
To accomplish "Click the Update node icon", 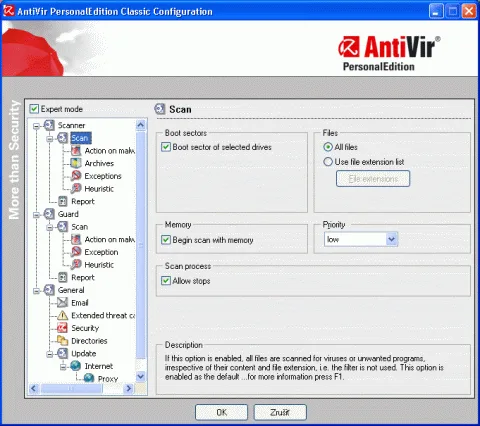I will [62, 353].
